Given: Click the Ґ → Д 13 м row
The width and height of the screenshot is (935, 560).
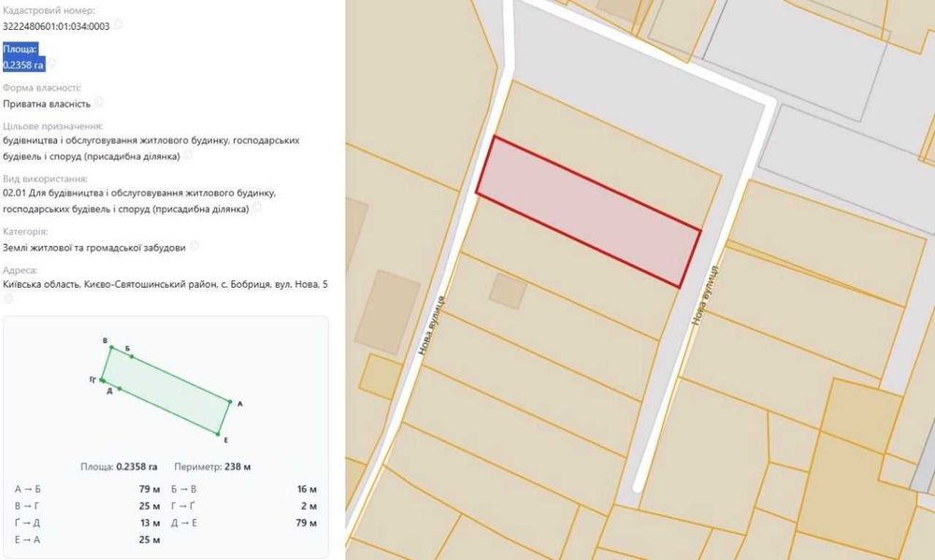Looking at the screenshot, I should click(x=87, y=523).
